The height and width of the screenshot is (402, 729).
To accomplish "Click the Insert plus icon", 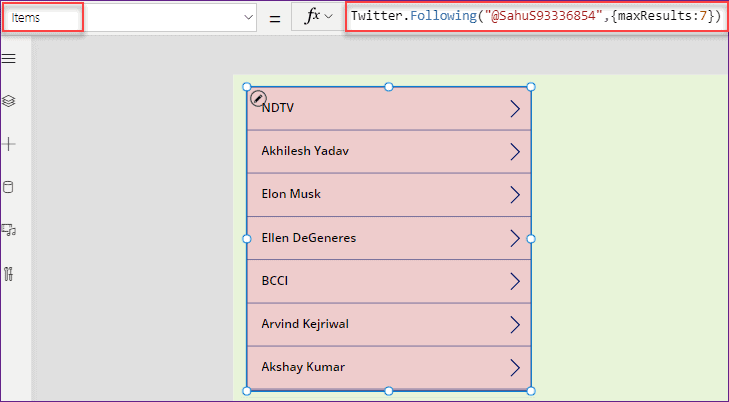I will coord(9,144).
